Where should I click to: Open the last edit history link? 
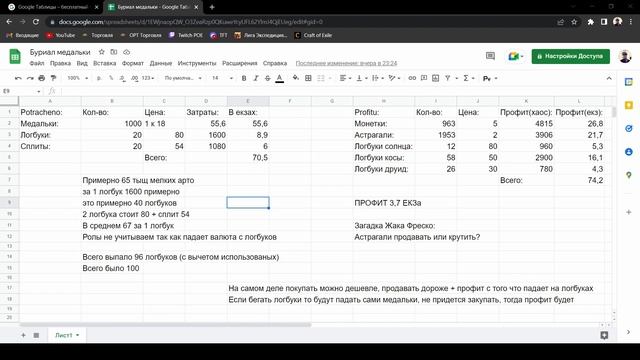(x=346, y=63)
